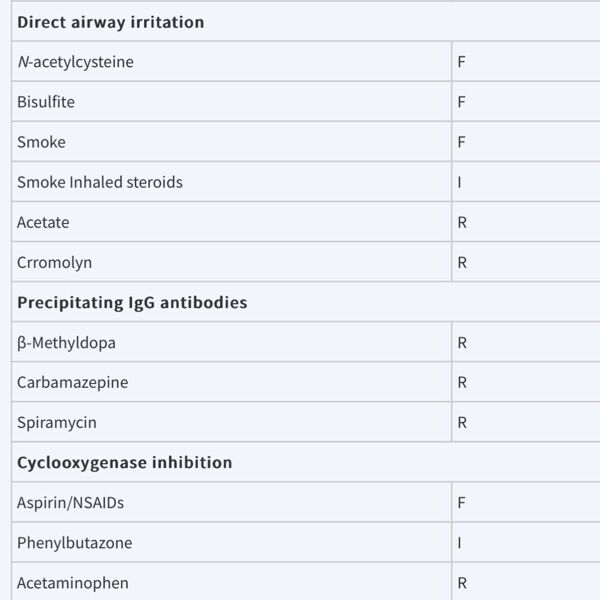This screenshot has width=600, height=600.
Task: Click the 'Cyclooxygenase inhibition' section heading
Action: (x=124, y=462)
